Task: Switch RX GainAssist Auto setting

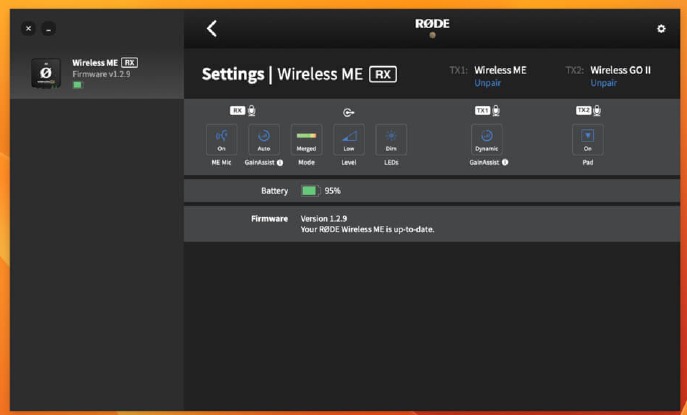Action: point(264,140)
